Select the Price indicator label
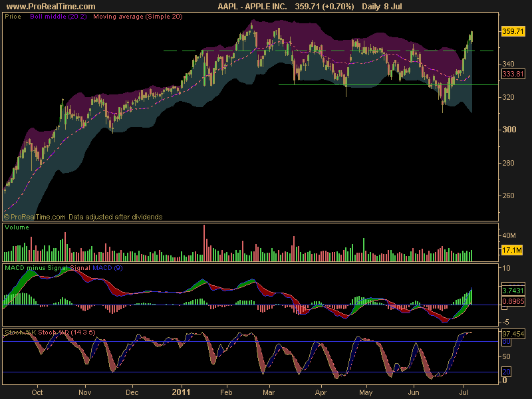532x399 pixels. coord(13,17)
